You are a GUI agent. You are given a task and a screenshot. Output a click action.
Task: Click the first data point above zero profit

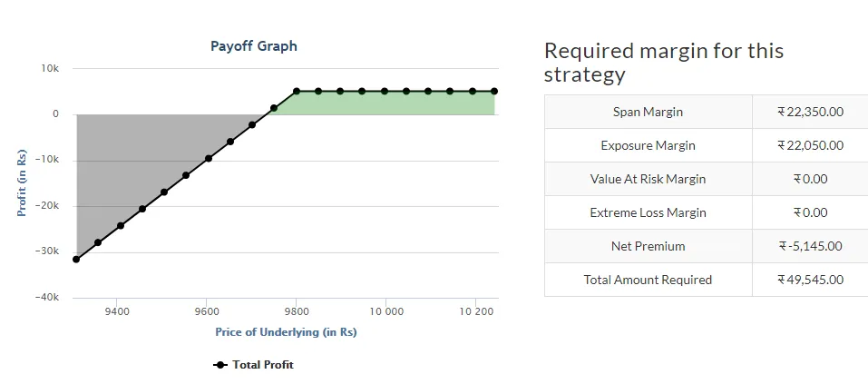click(274, 108)
